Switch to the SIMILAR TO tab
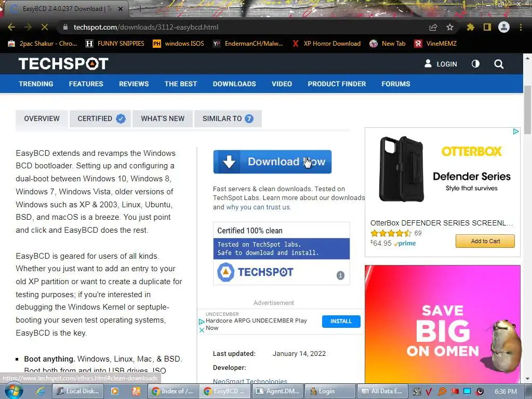 (228, 119)
